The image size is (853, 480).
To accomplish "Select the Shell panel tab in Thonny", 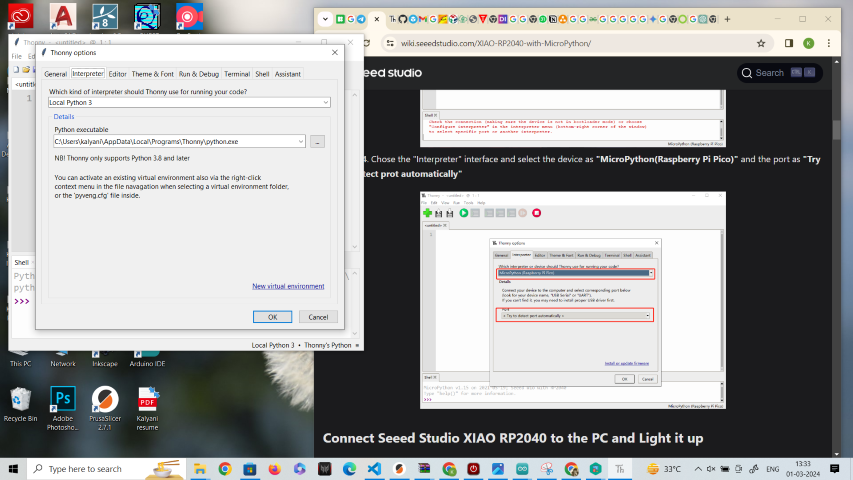I will point(22,262).
